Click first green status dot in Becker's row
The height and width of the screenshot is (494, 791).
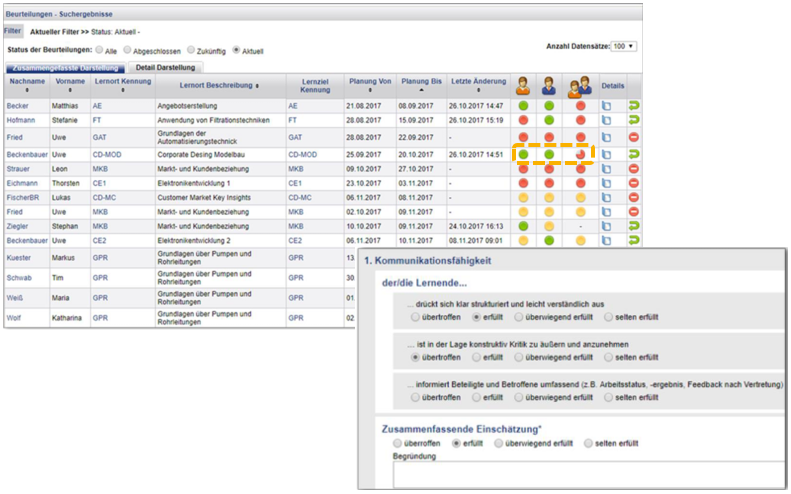(x=523, y=106)
